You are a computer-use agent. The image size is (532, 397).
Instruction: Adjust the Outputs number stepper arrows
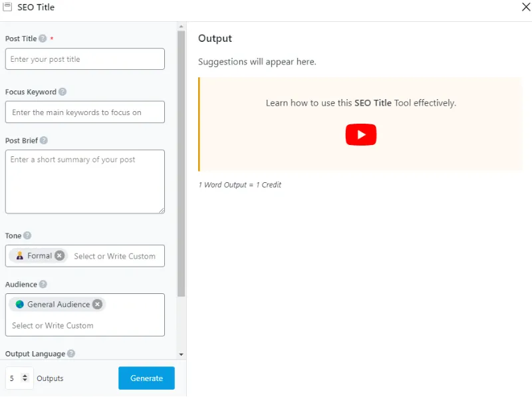25,378
